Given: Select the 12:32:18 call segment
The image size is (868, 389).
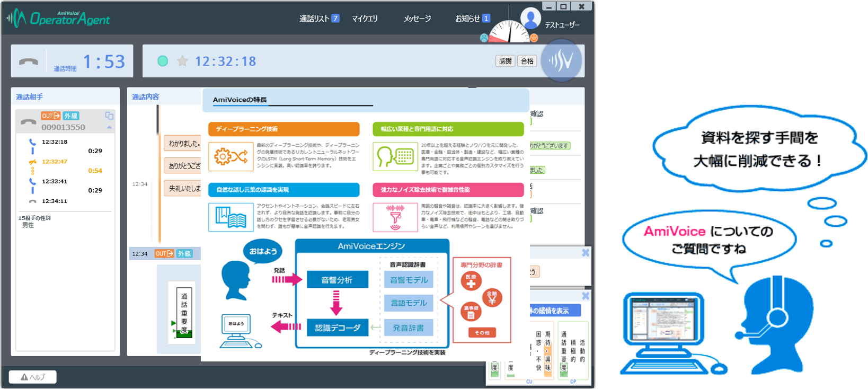Looking at the screenshot, I should [55, 142].
